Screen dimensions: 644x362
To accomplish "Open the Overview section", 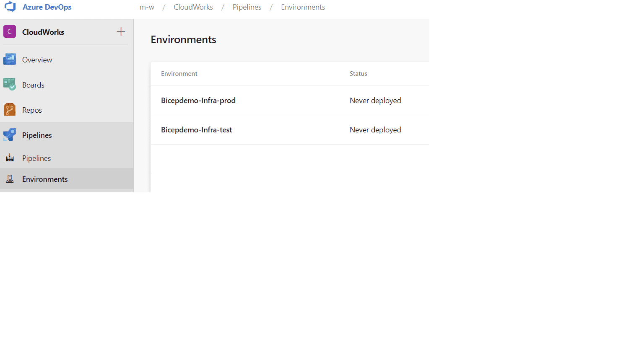I will (x=37, y=60).
